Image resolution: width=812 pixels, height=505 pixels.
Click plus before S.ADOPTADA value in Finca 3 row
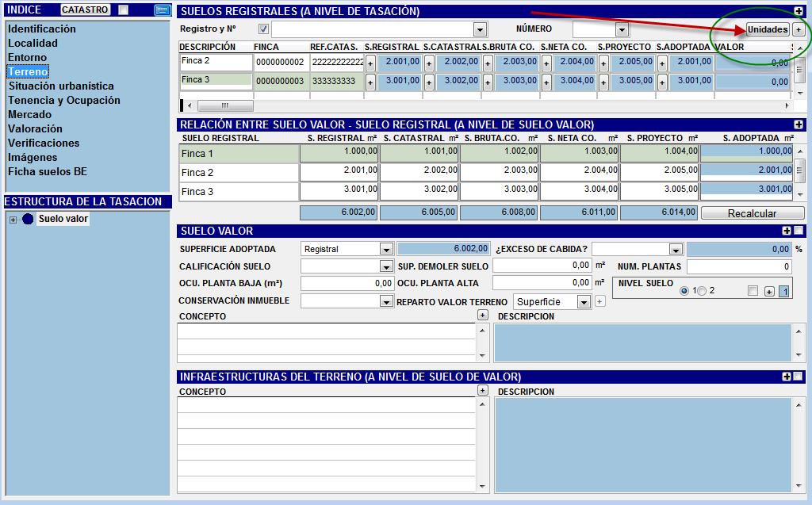(662, 82)
